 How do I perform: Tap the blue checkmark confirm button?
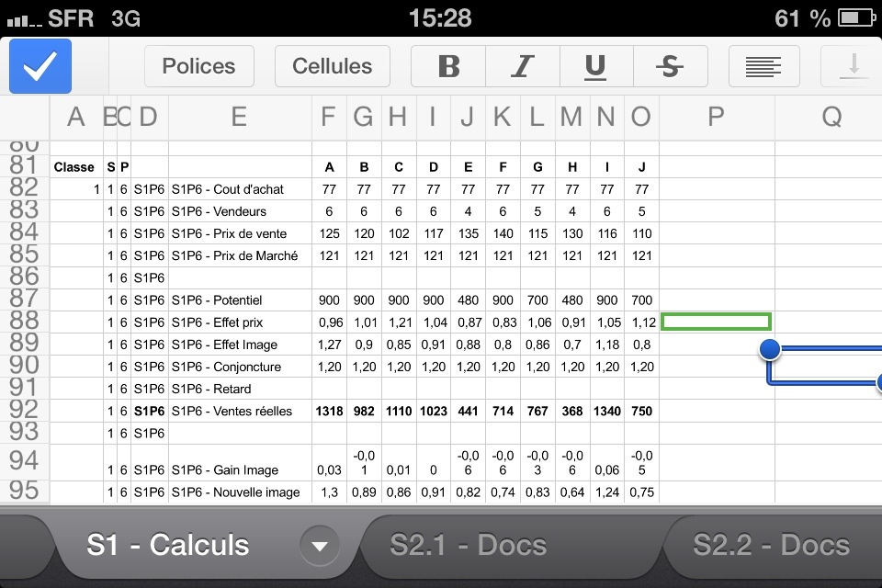pos(40,66)
